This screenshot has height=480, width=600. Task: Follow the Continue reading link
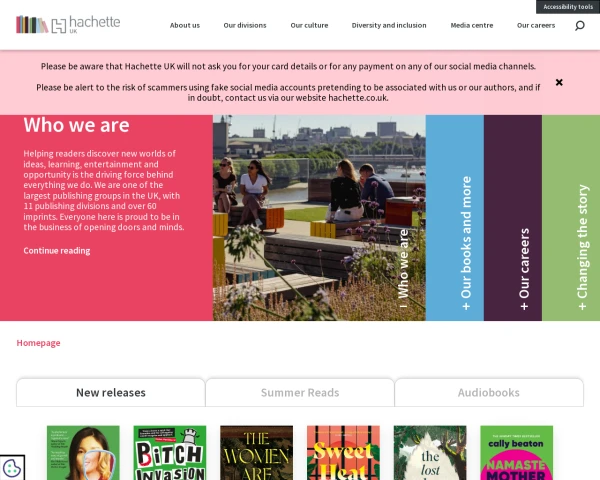pos(57,251)
